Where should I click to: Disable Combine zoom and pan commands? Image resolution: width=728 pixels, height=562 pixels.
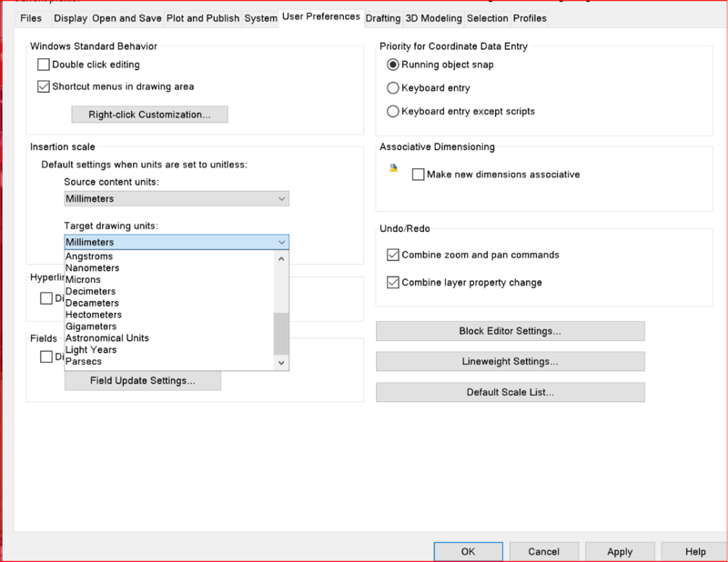tap(393, 255)
